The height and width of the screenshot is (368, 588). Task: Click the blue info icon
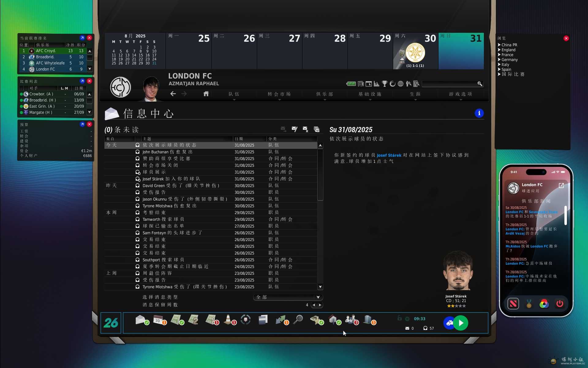[x=479, y=113]
